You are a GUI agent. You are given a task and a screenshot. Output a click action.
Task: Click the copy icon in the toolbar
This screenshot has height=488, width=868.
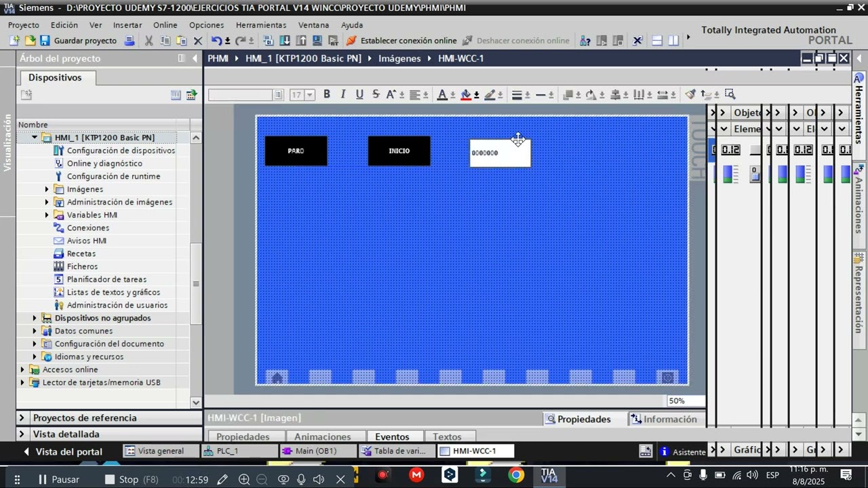pyautogui.click(x=165, y=41)
